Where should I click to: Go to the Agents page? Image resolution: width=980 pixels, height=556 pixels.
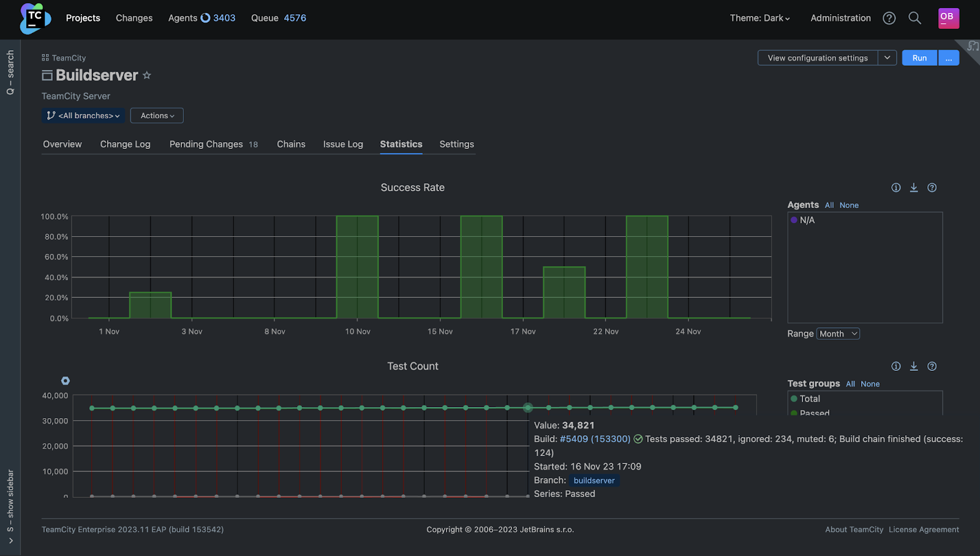point(183,18)
